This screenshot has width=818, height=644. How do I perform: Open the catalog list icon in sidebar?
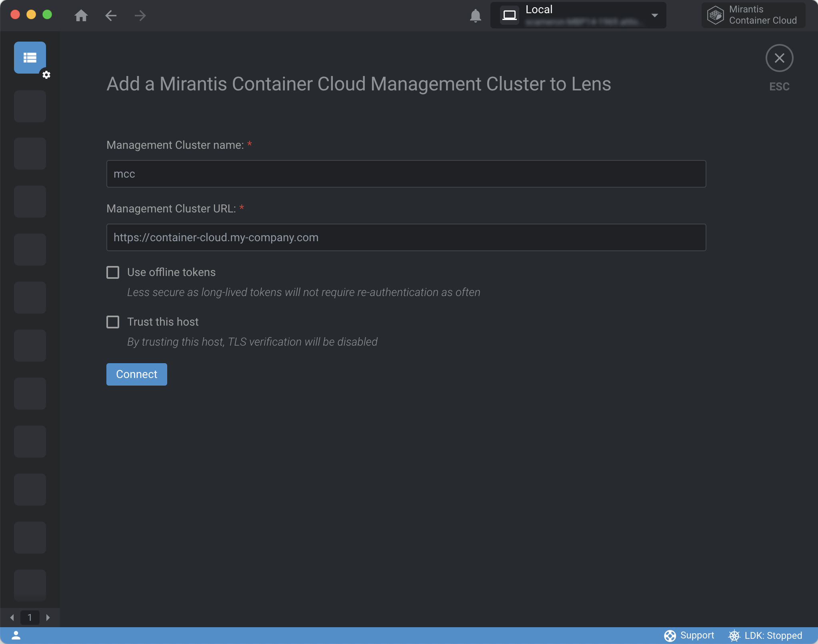pyautogui.click(x=30, y=58)
